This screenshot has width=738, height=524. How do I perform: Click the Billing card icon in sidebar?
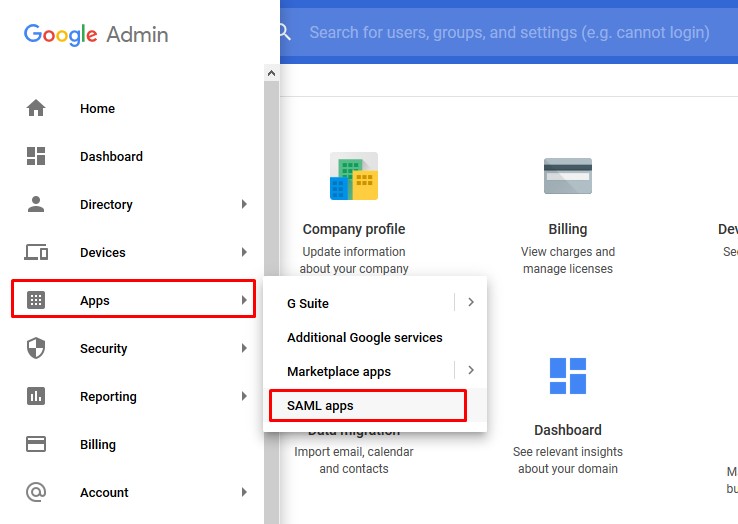point(36,444)
